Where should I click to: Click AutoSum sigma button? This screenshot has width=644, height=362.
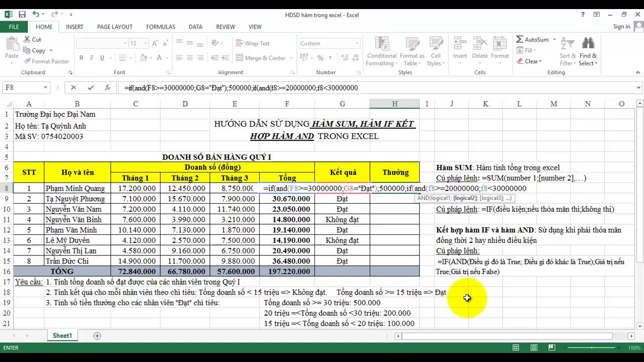[531, 40]
